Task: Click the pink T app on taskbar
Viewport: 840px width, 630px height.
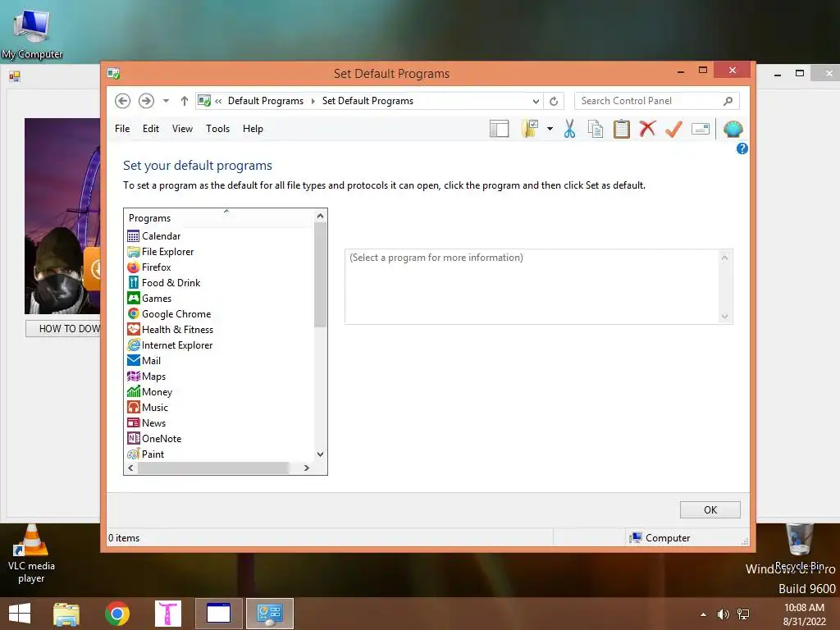Action: click(167, 614)
